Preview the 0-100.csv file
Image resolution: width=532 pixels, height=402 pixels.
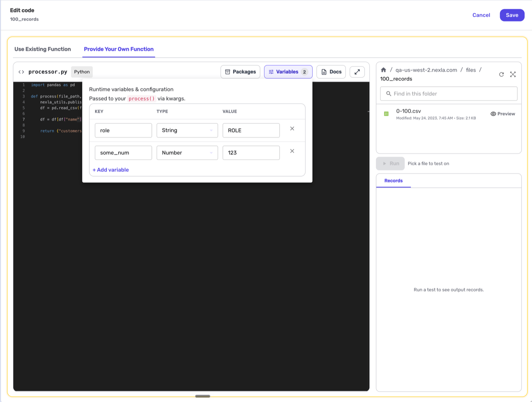click(503, 114)
